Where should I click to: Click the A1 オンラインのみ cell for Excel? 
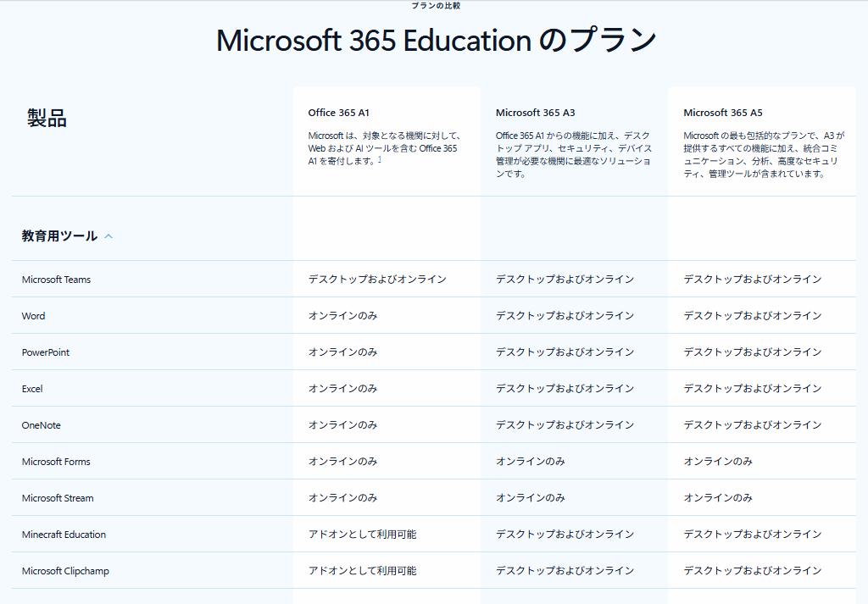[342, 389]
